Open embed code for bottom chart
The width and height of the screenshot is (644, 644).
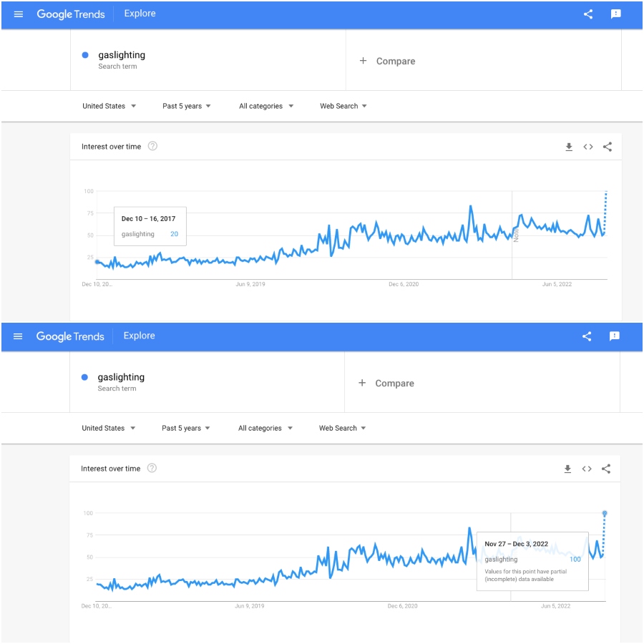pos(587,469)
